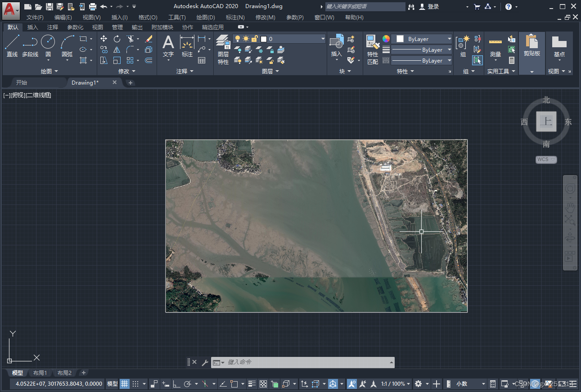Click the color wheel object color icon

[x=386, y=39]
